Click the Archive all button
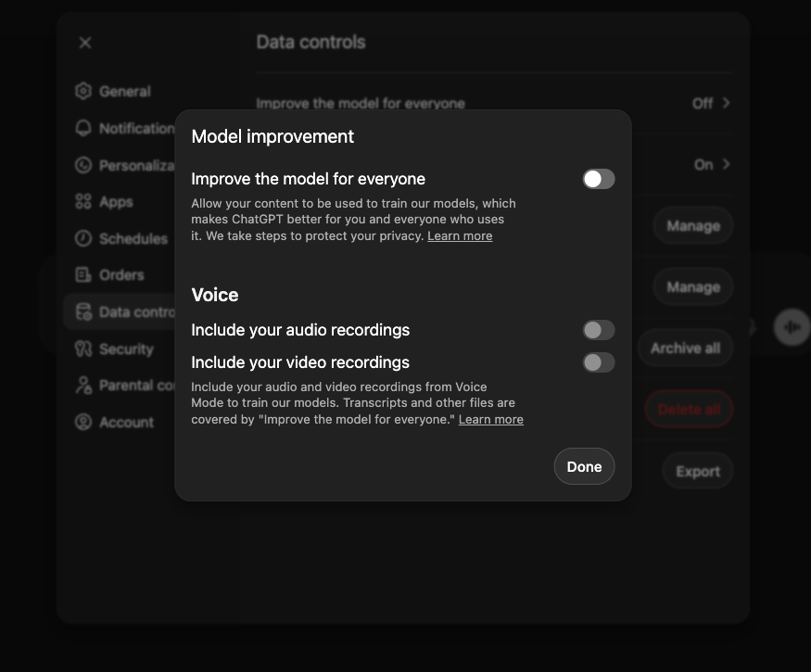The width and height of the screenshot is (811, 672). coord(685,349)
